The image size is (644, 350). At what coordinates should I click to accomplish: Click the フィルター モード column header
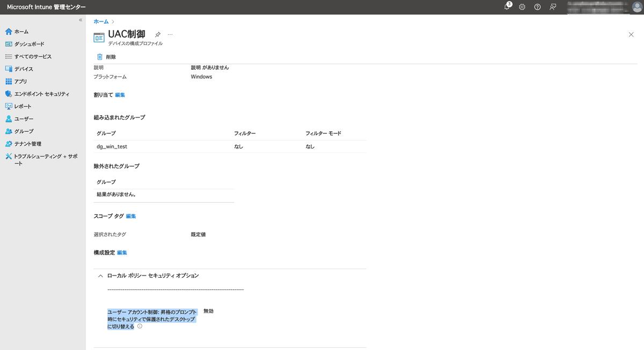click(x=324, y=133)
